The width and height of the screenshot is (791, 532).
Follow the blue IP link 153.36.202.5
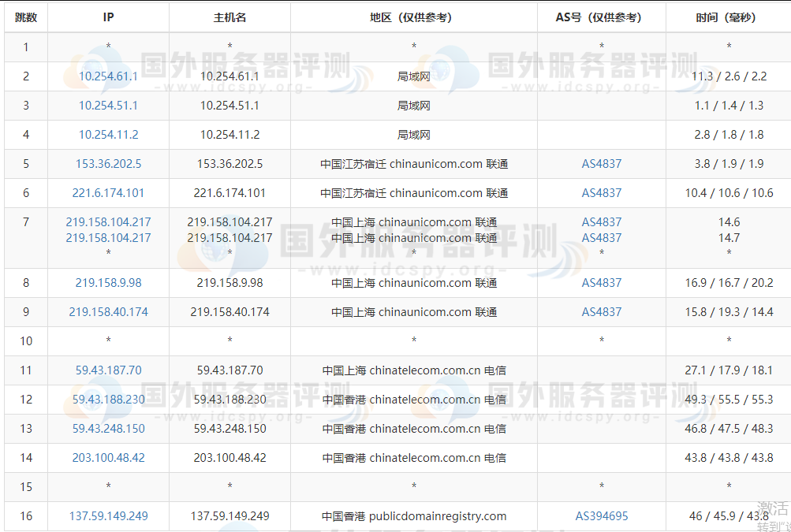point(108,164)
